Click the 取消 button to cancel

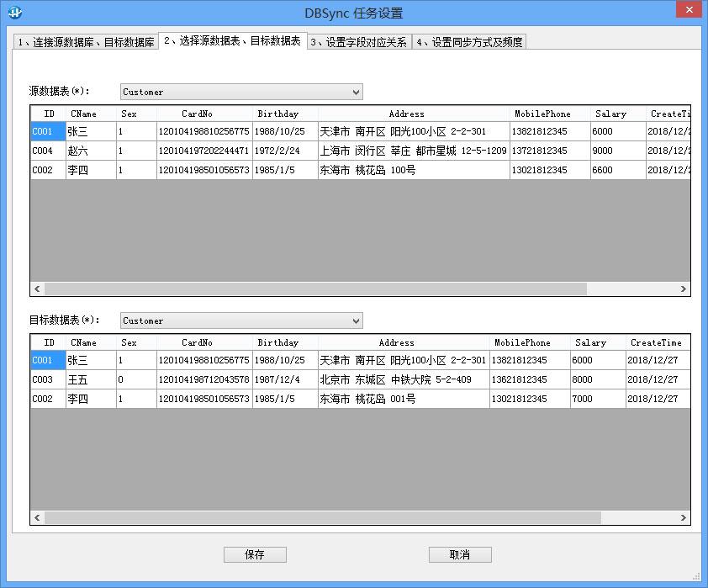tap(460, 554)
